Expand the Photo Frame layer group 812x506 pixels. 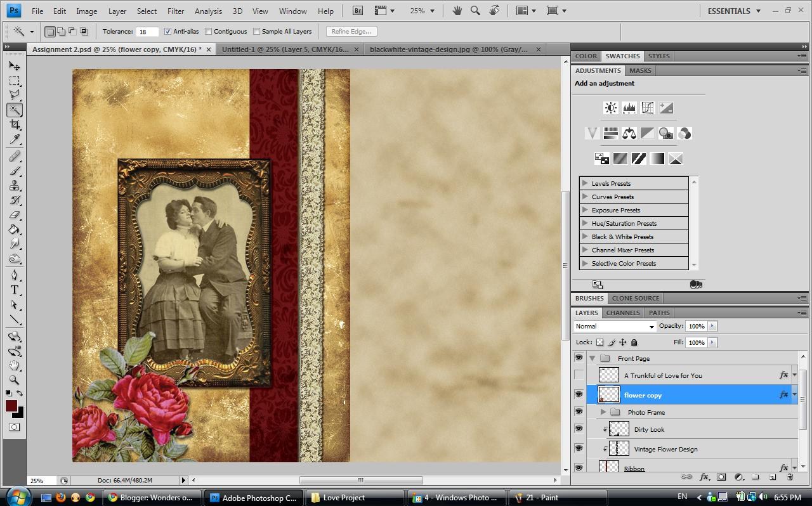pyautogui.click(x=603, y=412)
